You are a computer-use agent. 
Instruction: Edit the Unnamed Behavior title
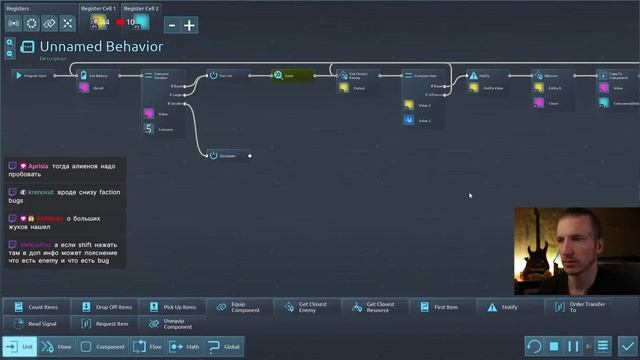pos(101,47)
